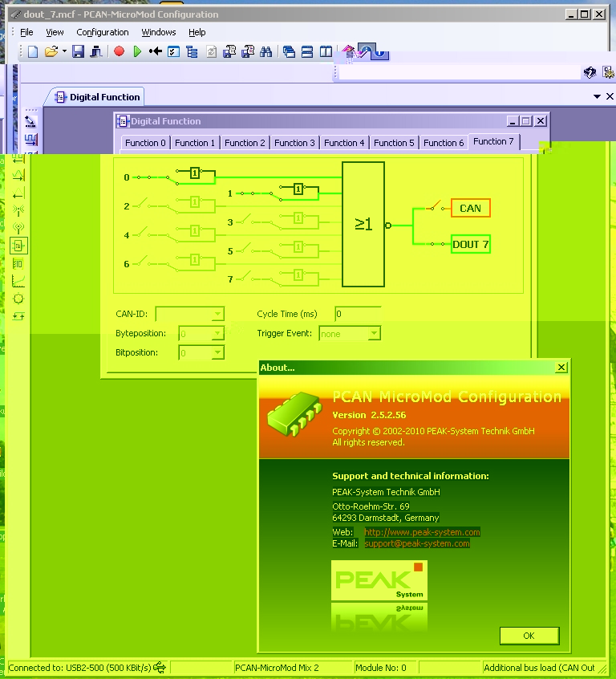616x679 pixels.
Task: Close the About dialog with X
Action: pyautogui.click(x=561, y=368)
